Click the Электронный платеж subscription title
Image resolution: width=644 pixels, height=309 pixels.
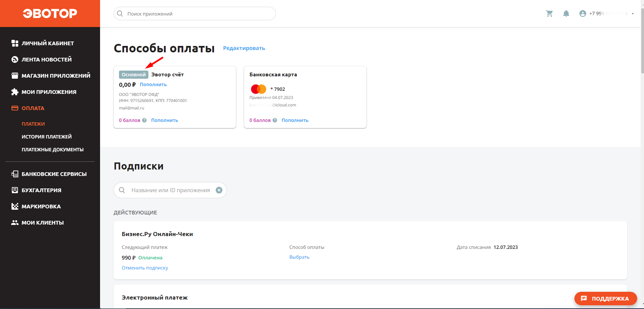(154, 298)
